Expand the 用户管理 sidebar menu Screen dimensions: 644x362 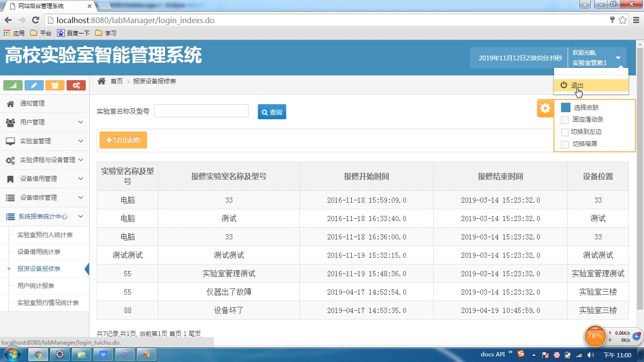[33, 122]
